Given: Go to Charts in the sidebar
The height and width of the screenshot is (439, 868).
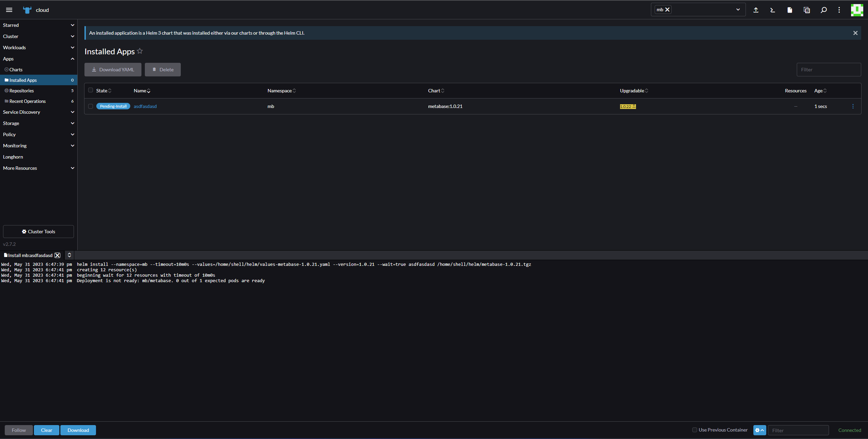Looking at the screenshot, I should pos(16,70).
